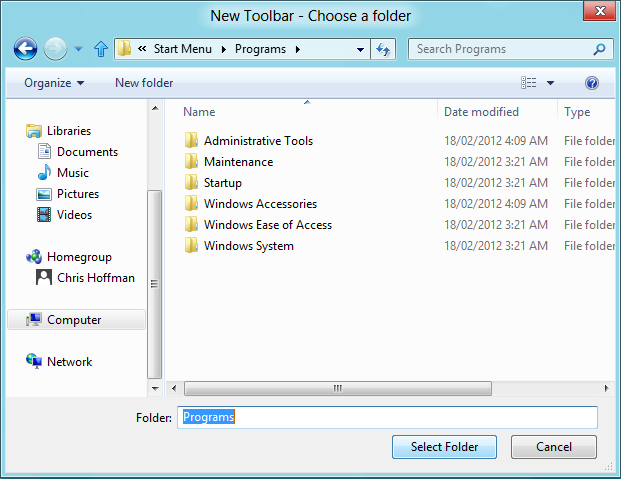This screenshot has width=621, height=479.
Task: Select the Windows Accessories folder
Action: 260,204
